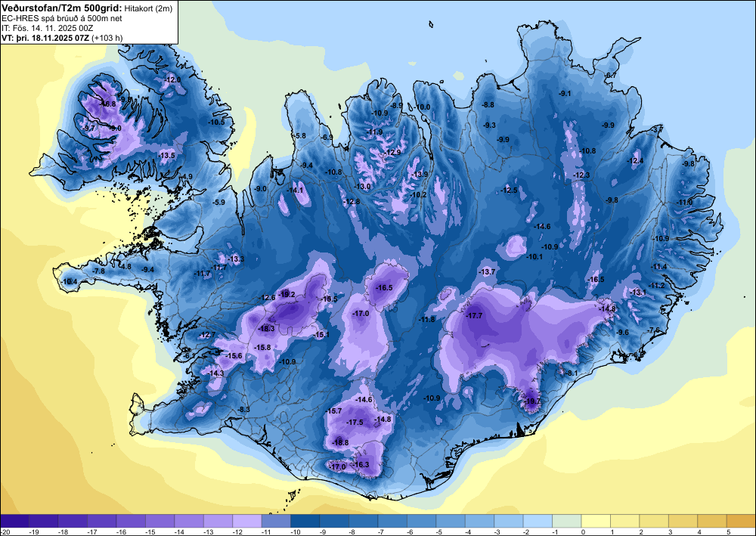The height and width of the screenshot is (536, 756).
Task: Click the -12.6 temperature label
Action: pos(267,297)
